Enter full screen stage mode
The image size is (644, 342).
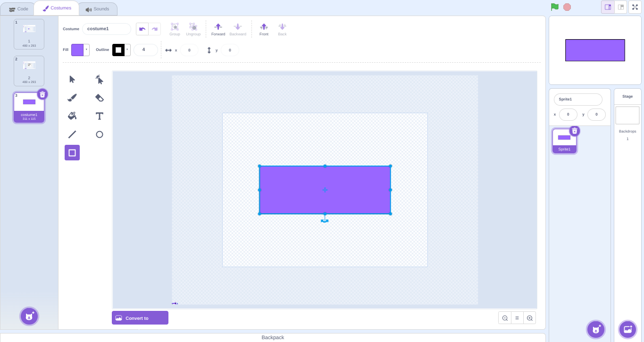(635, 7)
